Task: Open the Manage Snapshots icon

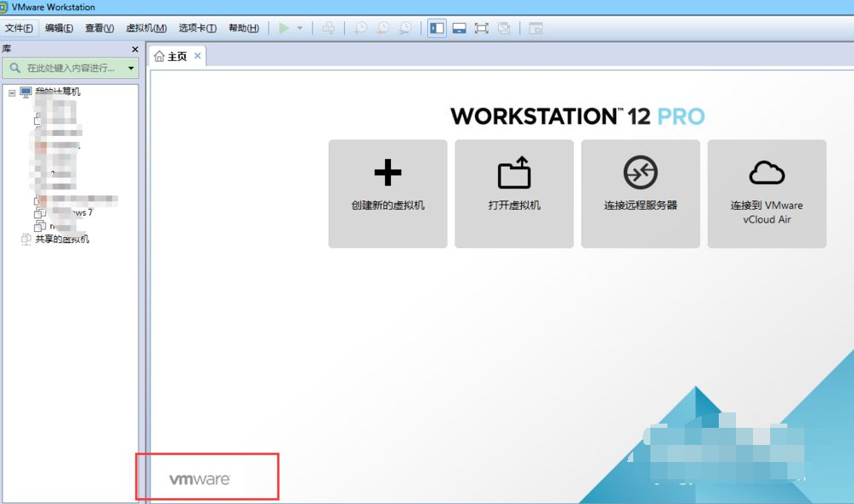Action: point(403,28)
